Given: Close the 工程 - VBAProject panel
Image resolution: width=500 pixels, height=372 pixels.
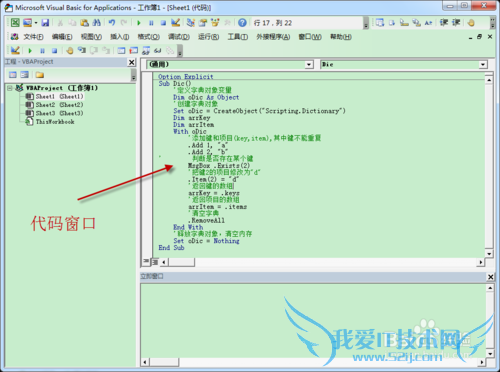Looking at the screenshot, I should click(x=132, y=62).
